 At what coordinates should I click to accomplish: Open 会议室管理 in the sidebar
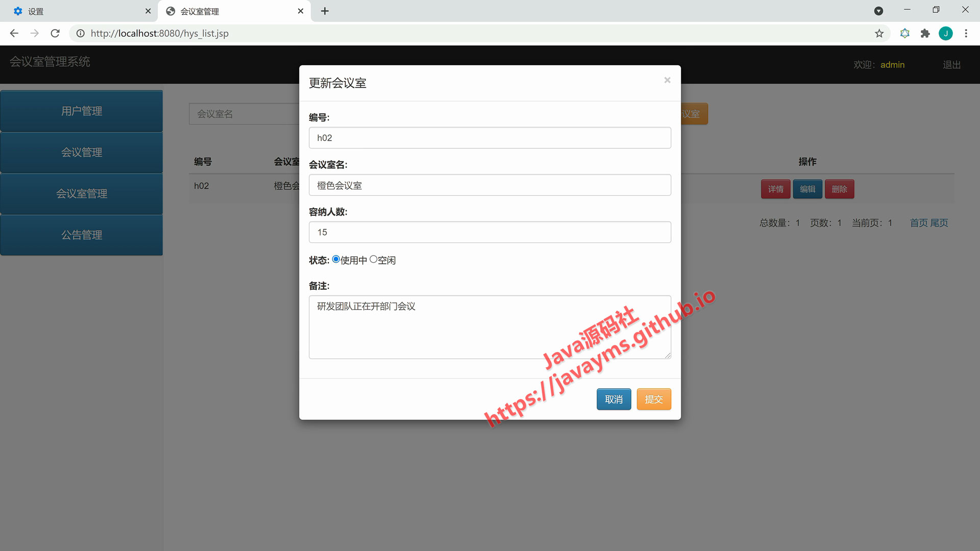pos(82,194)
